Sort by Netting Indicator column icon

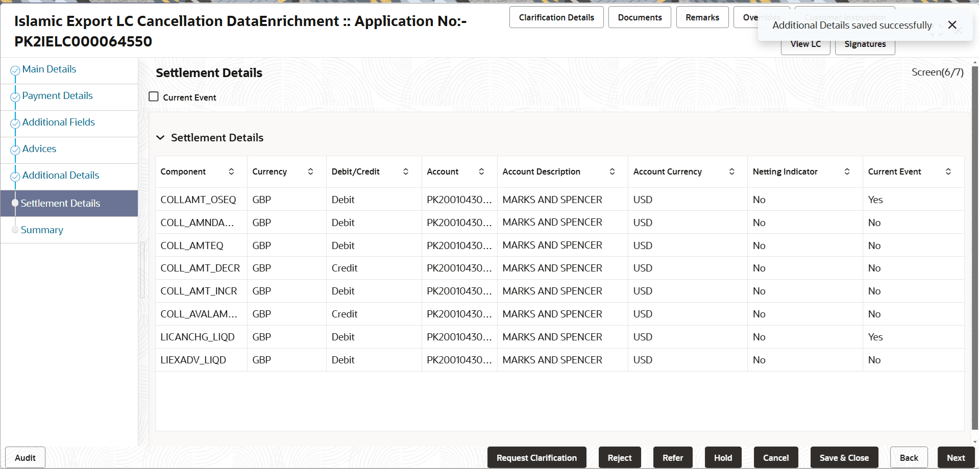pyautogui.click(x=847, y=171)
